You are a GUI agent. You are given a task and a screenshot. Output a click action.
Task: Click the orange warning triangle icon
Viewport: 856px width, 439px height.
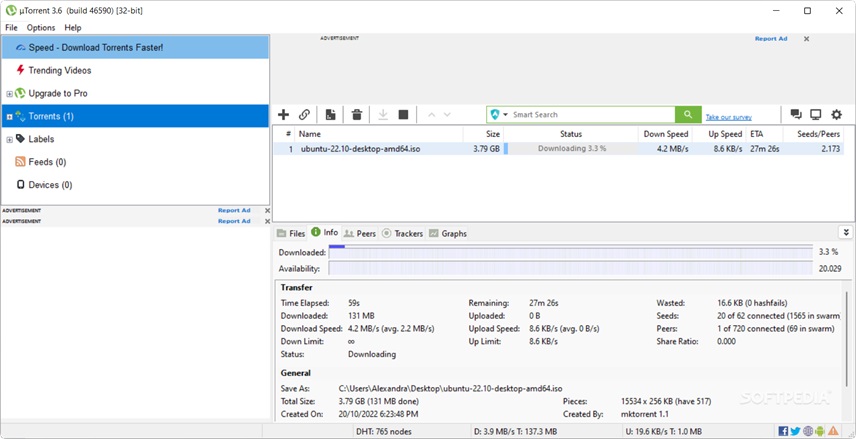(x=833, y=431)
